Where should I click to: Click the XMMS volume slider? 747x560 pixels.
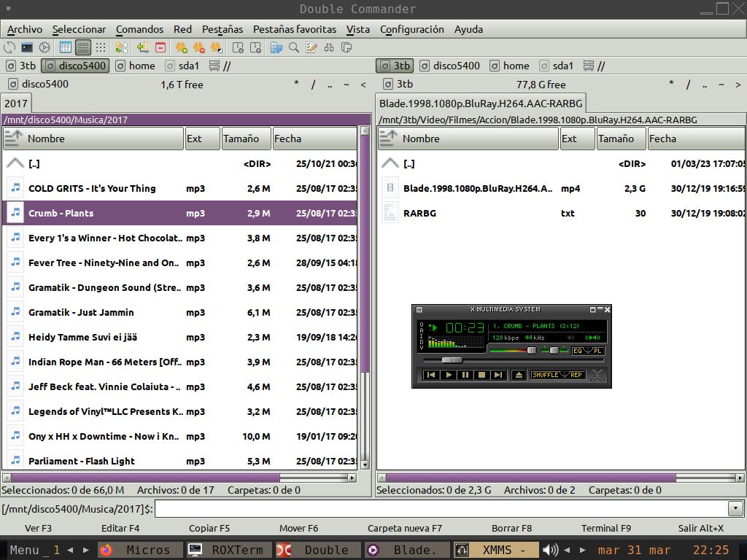531,351
